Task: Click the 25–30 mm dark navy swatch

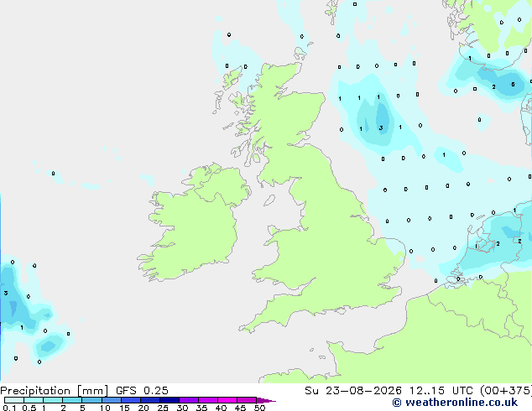Action: pos(170,400)
